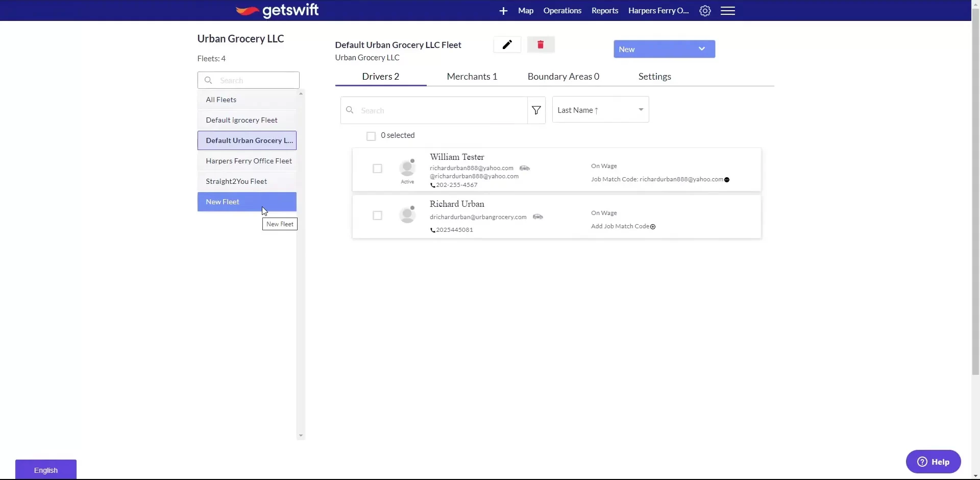Expand the New button dropdown arrow
The height and width of the screenshot is (480, 980).
point(701,49)
